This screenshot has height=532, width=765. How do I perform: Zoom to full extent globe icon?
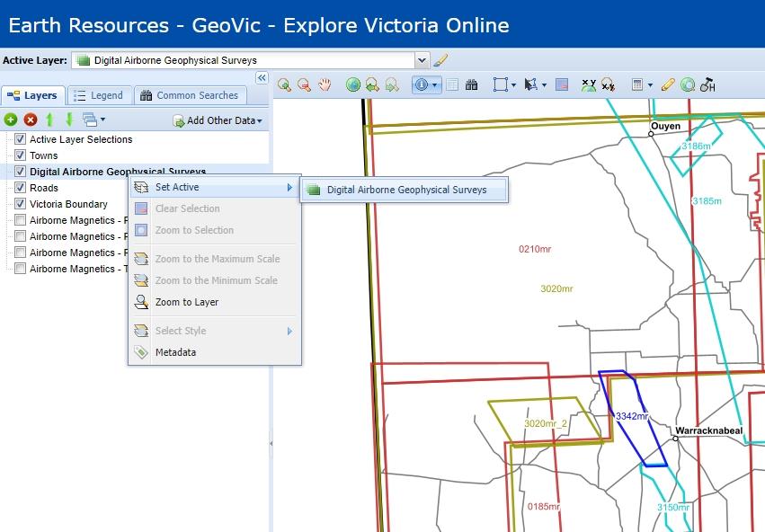(352, 85)
